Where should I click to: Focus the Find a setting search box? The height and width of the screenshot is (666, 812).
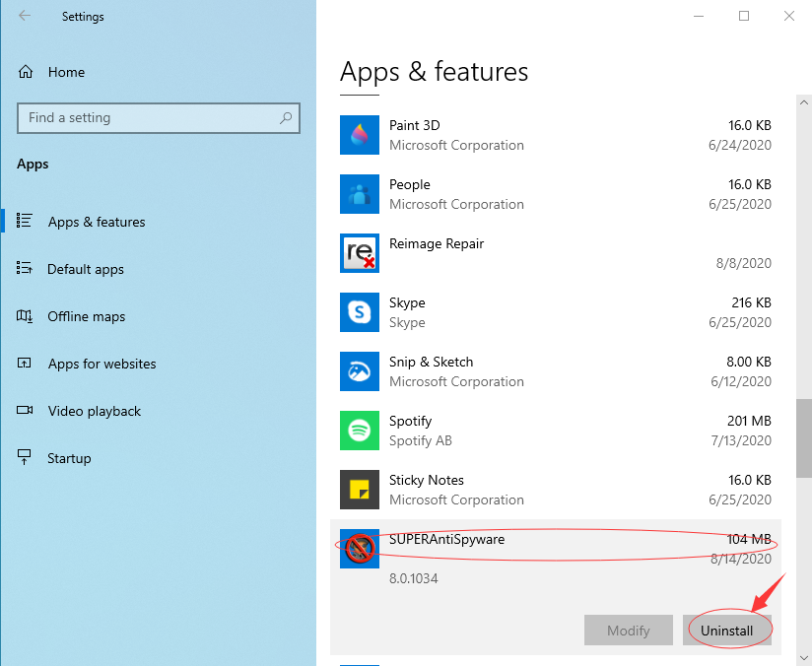click(x=159, y=118)
